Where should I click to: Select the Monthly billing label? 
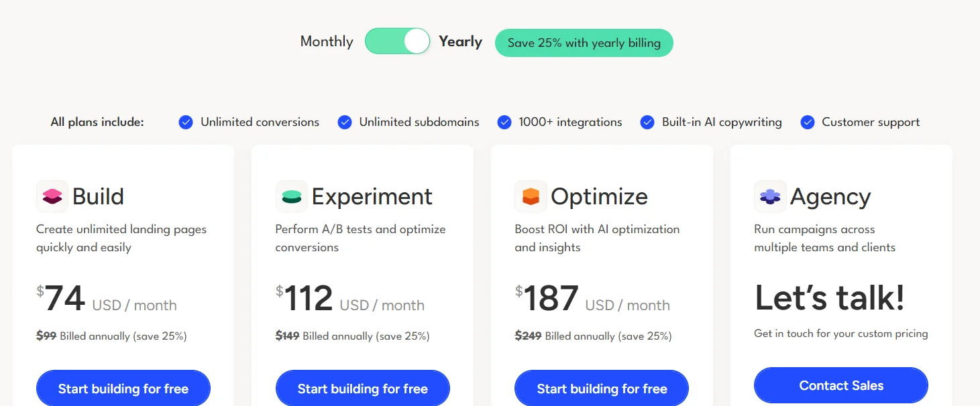(x=327, y=42)
